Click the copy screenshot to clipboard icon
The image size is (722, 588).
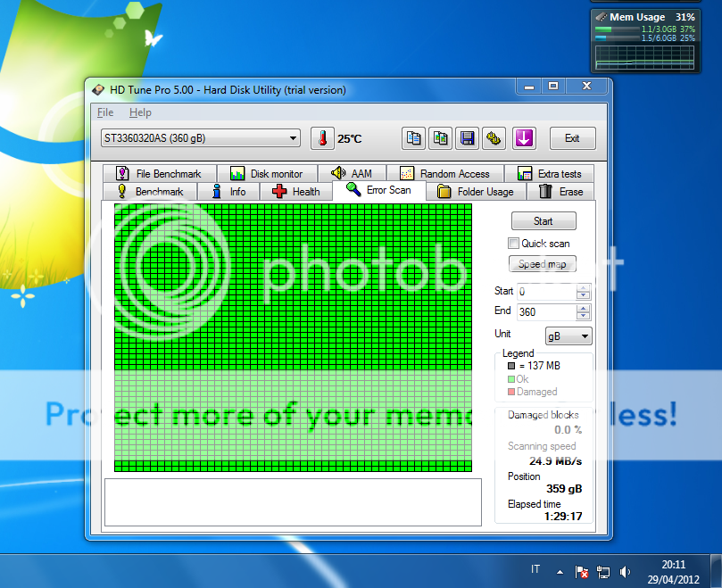pyautogui.click(x=440, y=138)
